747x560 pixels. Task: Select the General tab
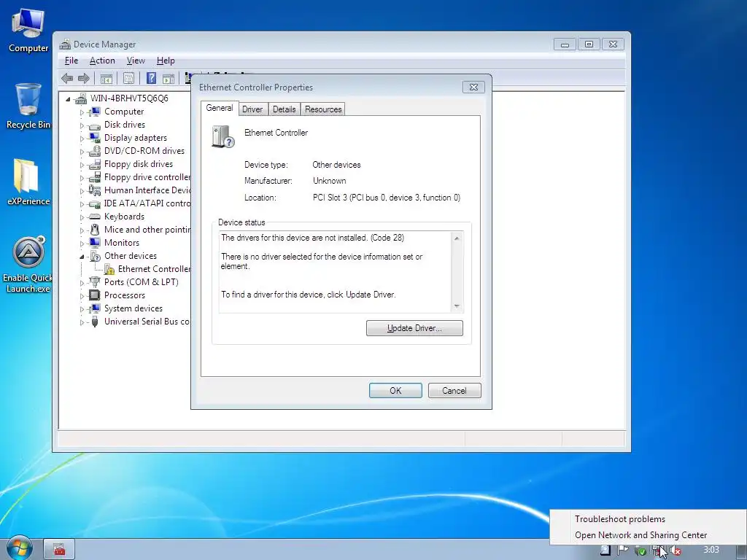coord(220,108)
